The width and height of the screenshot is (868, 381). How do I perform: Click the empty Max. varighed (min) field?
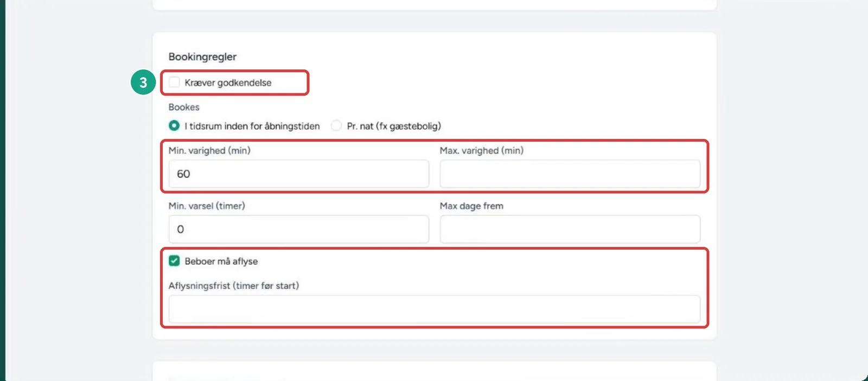pyautogui.click(x=570, y=174)
